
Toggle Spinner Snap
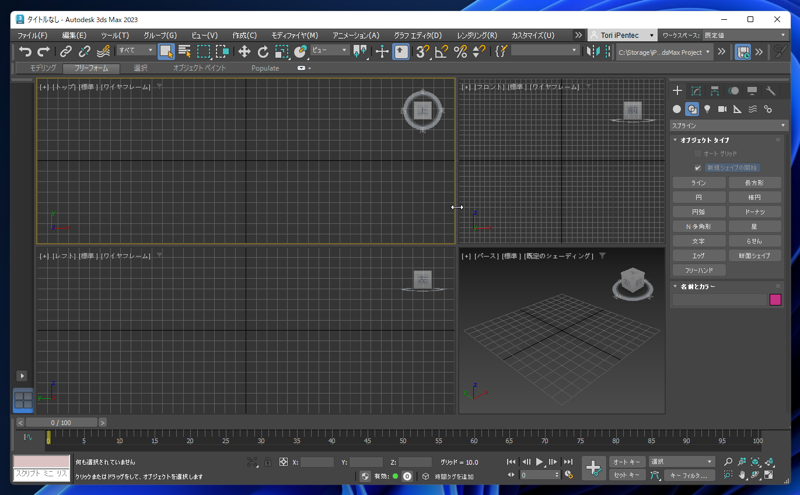(479, 52)
